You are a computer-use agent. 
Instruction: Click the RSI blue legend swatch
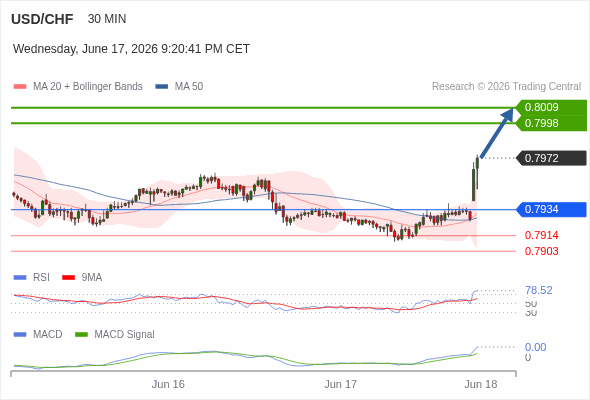[20, 278]
